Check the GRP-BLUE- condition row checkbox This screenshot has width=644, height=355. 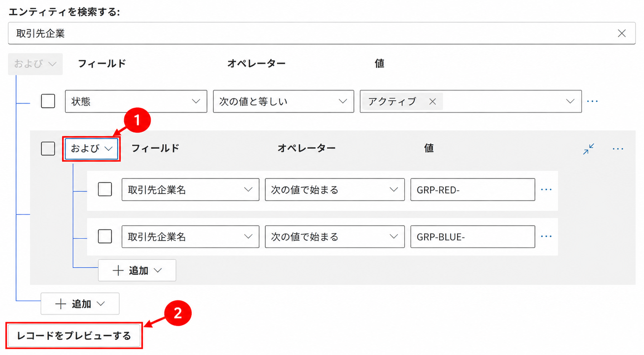105,236
